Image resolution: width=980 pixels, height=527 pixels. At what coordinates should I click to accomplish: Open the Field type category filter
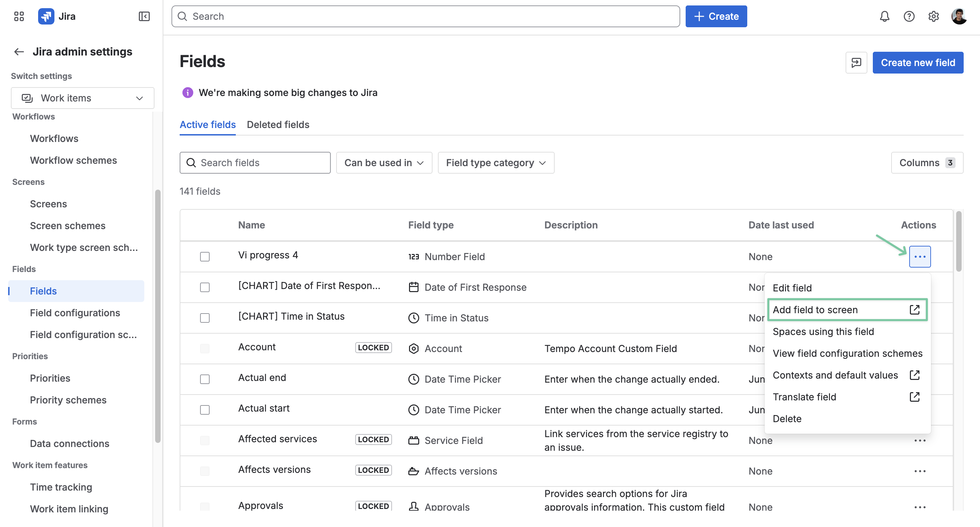(x=496, y=162)
